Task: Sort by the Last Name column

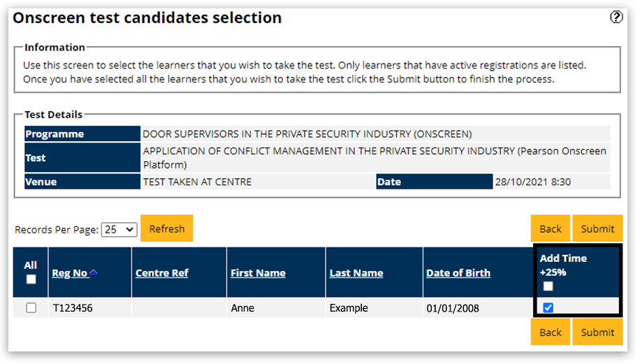Action: (356, 273)
